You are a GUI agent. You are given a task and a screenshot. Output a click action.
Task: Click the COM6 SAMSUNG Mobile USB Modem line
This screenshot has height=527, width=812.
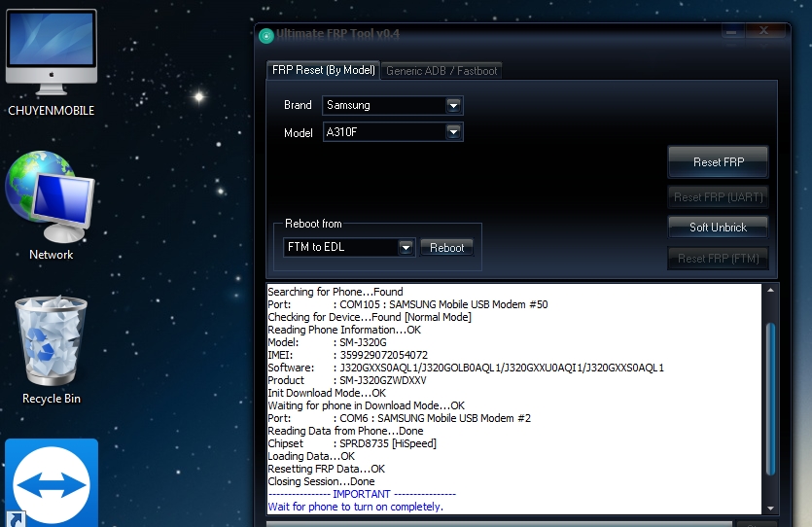pyautogui.click(x=400, y=418)
